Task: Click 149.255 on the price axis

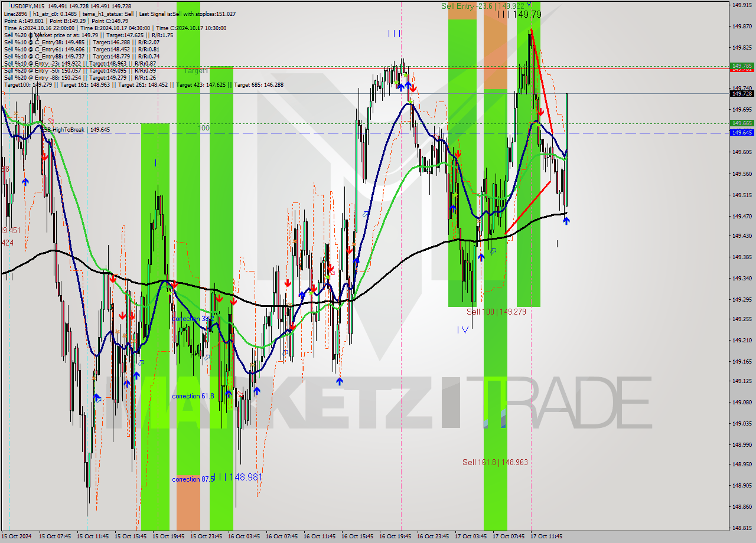Action: click(742, 319)
